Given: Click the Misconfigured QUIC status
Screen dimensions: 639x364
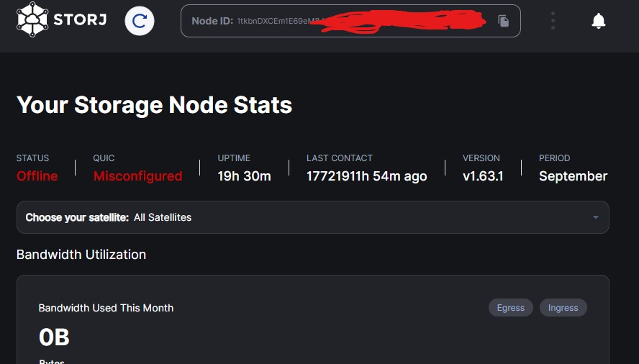Looking at the screenshot, I should tap(137, 176).
